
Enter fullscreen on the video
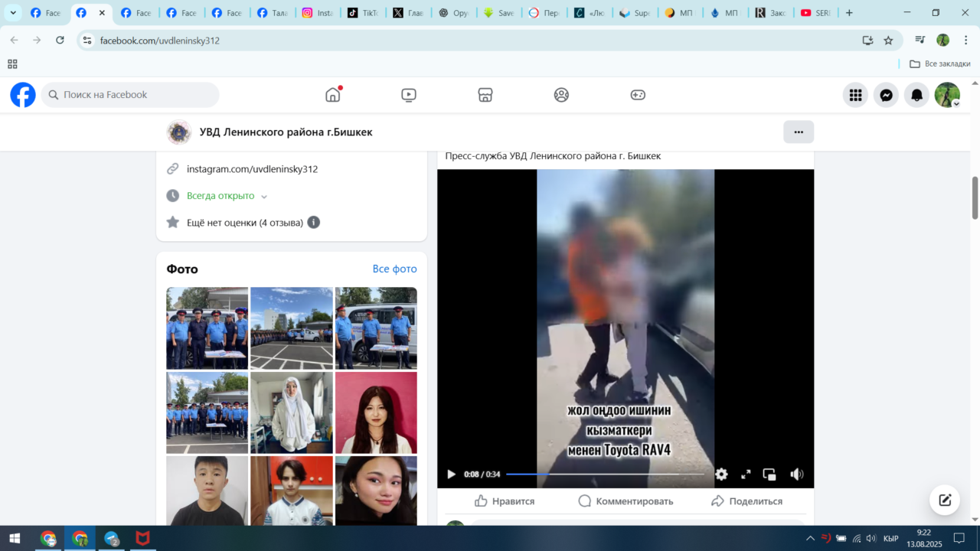746,474
